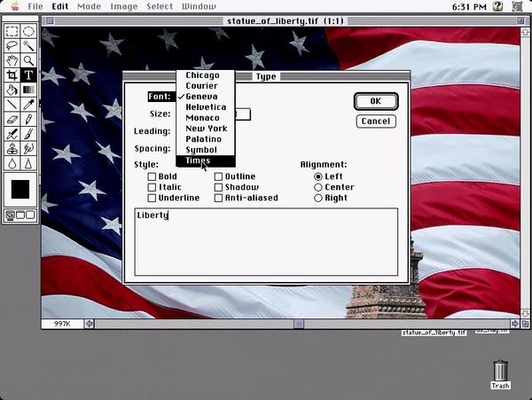The image size is (532, 400).
Task: Confirm with the OK button
Action: [x=376, y=101]
